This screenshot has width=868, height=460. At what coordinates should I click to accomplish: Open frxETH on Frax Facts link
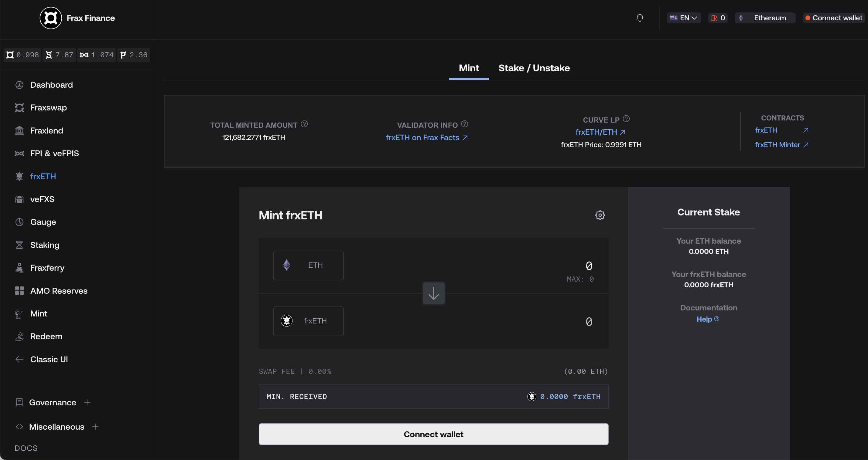427,138
